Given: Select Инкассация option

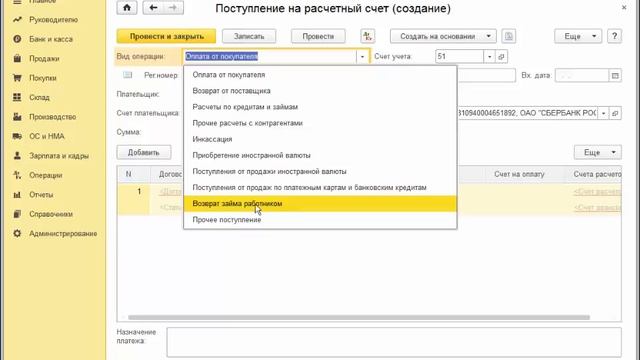Looking at the screenshot, I should click(x=320, y=139).
